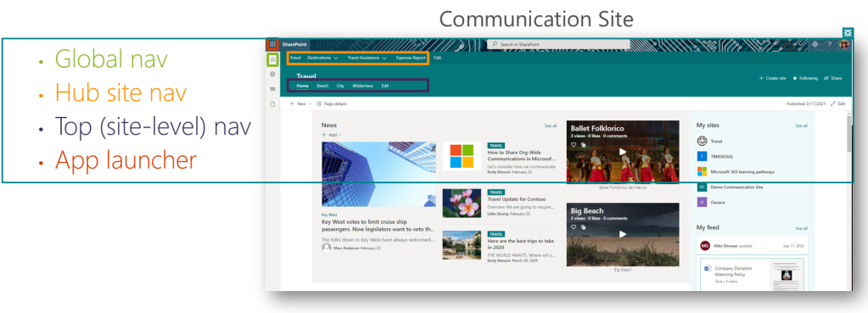Screen dimensions: 868x313
Task: Click the Published 3/17/2021 text
Action: pos(807,103)
